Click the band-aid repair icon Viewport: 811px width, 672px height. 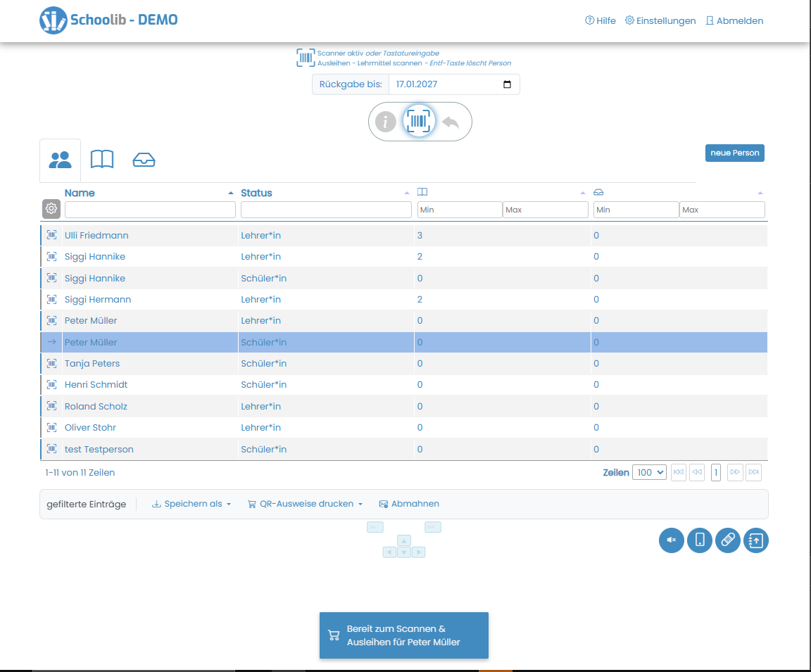coord(727,540)
